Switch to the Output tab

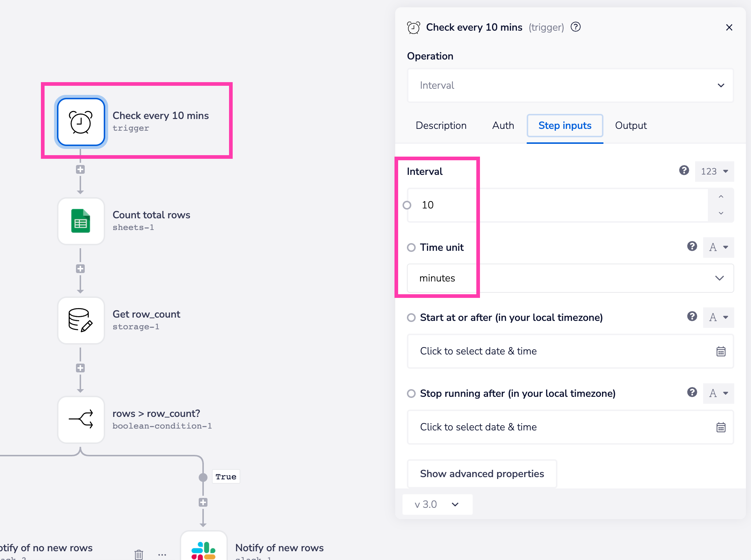point(631,126)
